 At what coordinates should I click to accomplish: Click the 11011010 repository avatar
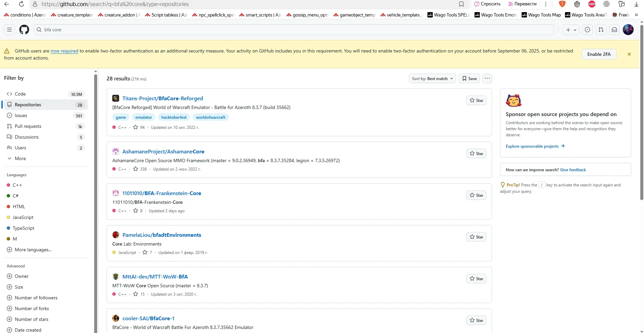pyautogui.click(x=116, y=193)
